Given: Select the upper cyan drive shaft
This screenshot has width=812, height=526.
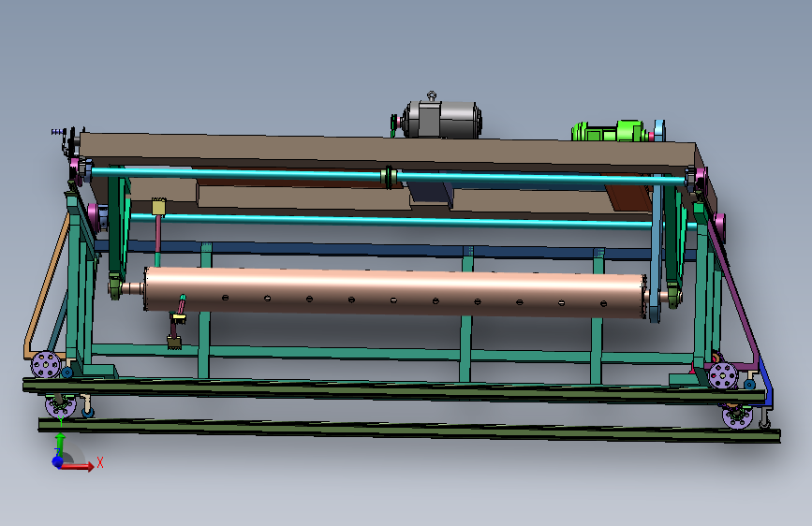Looking at the screenshot, I should click(x=389, y=176).
